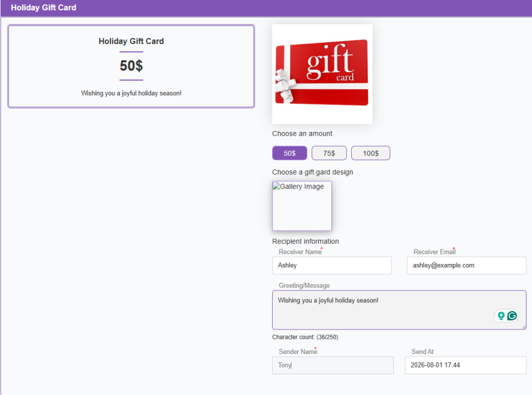Click the Holiday Gift Card header title
The height and width of the screenshot is (395, 532).
[44, 7]
